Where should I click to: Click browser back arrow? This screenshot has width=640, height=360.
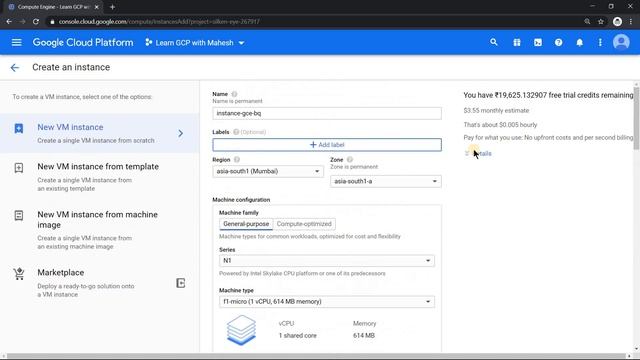[x=9, y=22]
